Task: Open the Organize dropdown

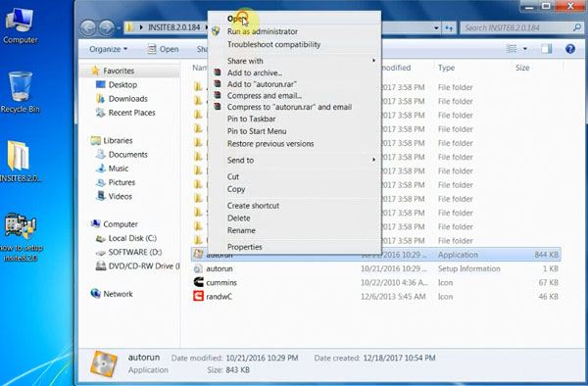Action: pyautogui.click(x=109, y=49)
